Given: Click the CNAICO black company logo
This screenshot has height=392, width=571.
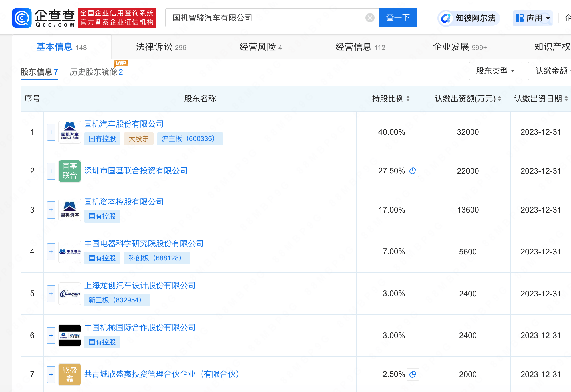Looking at the screenshot, I should pyautogui.click(x=70, y=336).
